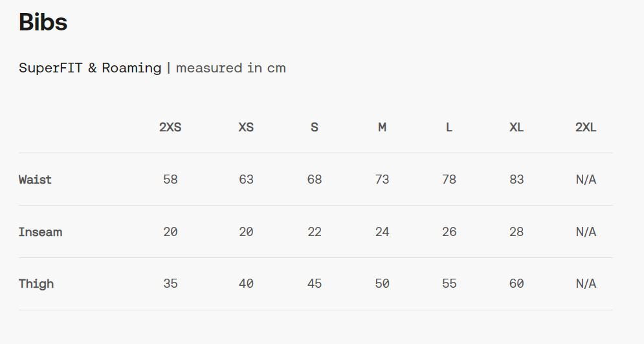644x344 pixels.
Task: Click the SuperFIT & Roaming label
Action: point(90,68)
